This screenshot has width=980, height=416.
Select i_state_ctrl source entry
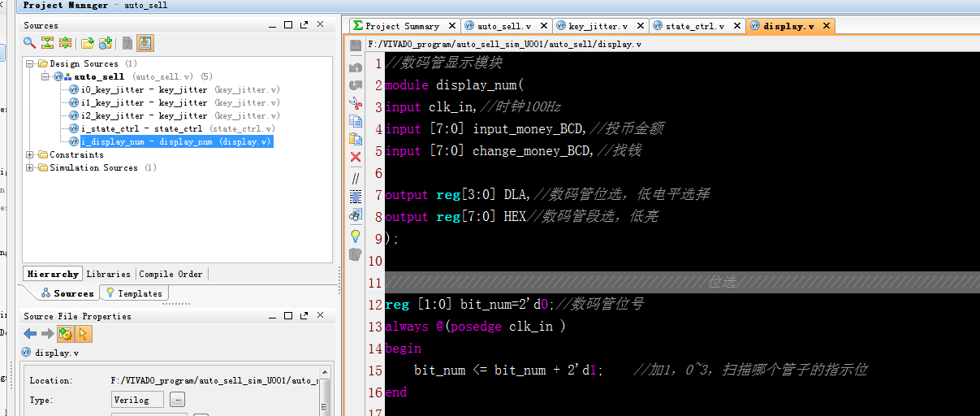click(x=172, y=128)
